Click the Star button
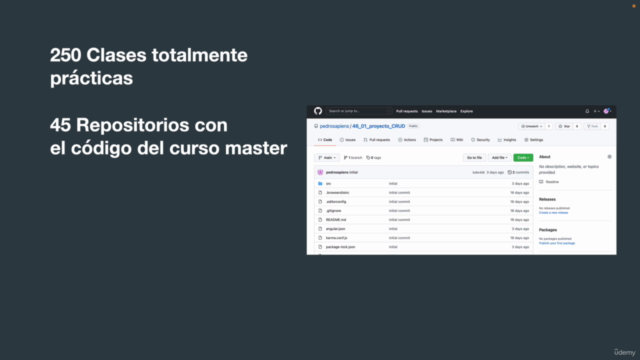Image resolution: width=640 pixels, height=360 pixels. (x=564, y=127)
